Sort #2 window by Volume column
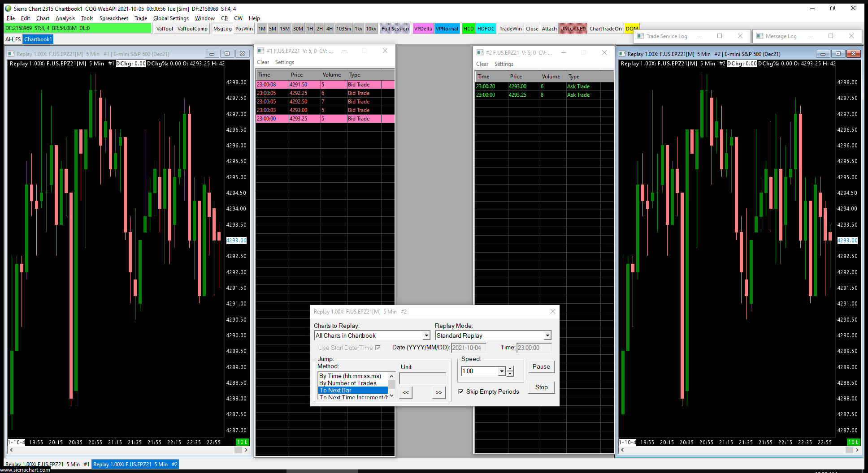Screen dimensions: 868x473 pyautogui.click(x=552, y=77)
